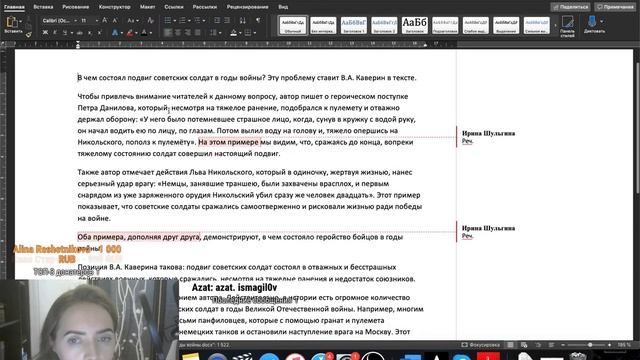
Task: Open the Главная ribbon tab
Action: pos(14,7)
